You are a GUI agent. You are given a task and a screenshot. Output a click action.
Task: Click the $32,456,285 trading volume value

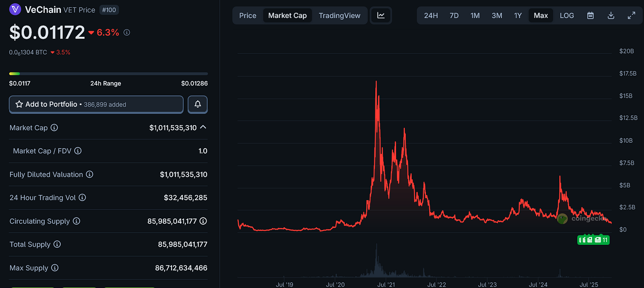tap(185, 198)
